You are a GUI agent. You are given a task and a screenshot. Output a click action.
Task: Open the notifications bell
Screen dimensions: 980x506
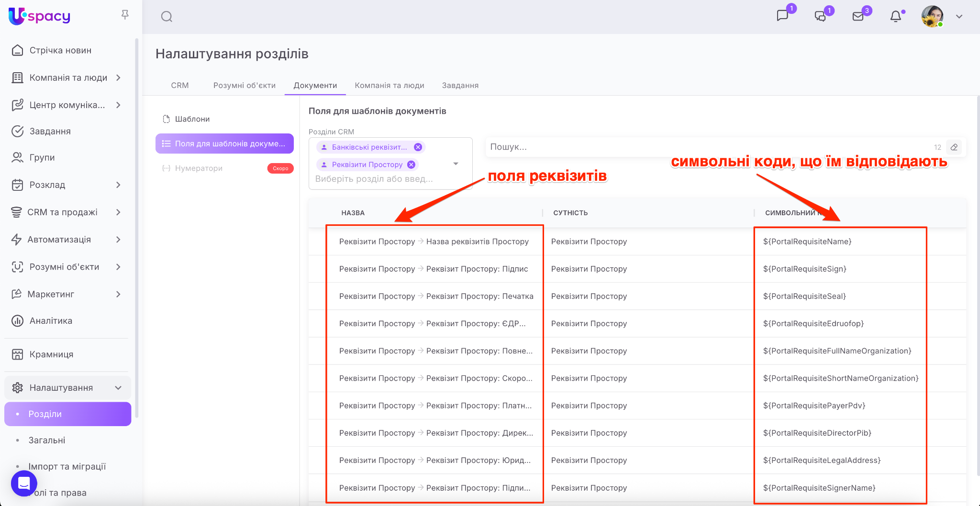tap(896, 16)
